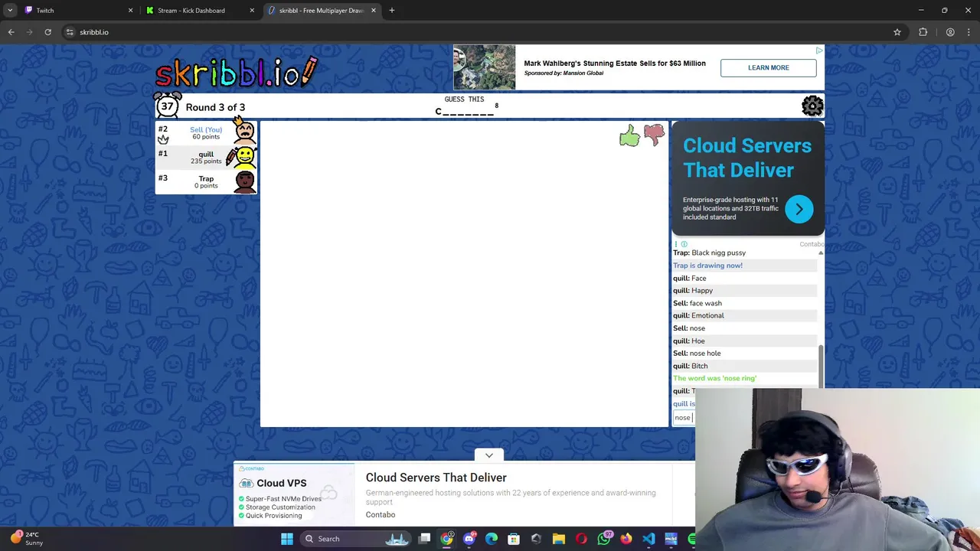Click the chat panel scrollbar

(x=821, y=366)
